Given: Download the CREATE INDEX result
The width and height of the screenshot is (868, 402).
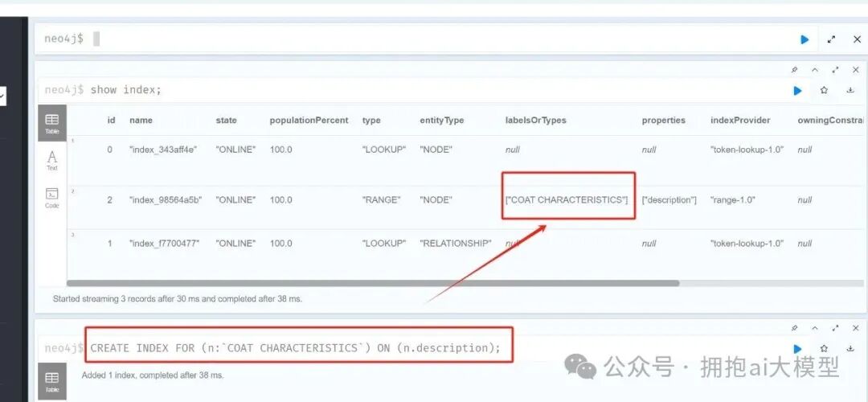Looking at the screenshot, I should [850, 348].
